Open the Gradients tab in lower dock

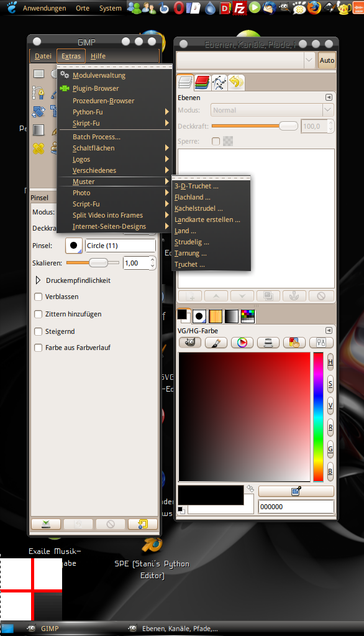pyautogui.click(x=232, y=316)
